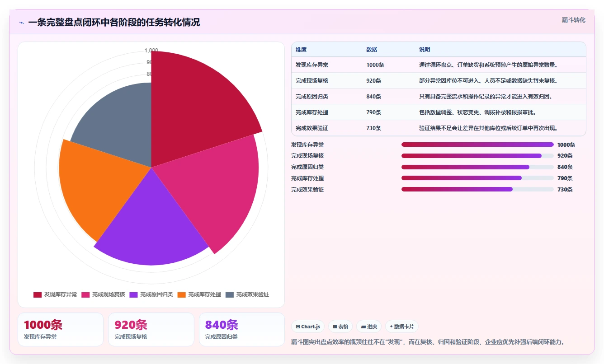Click the description starting 验证结果不足

[488, 128]
